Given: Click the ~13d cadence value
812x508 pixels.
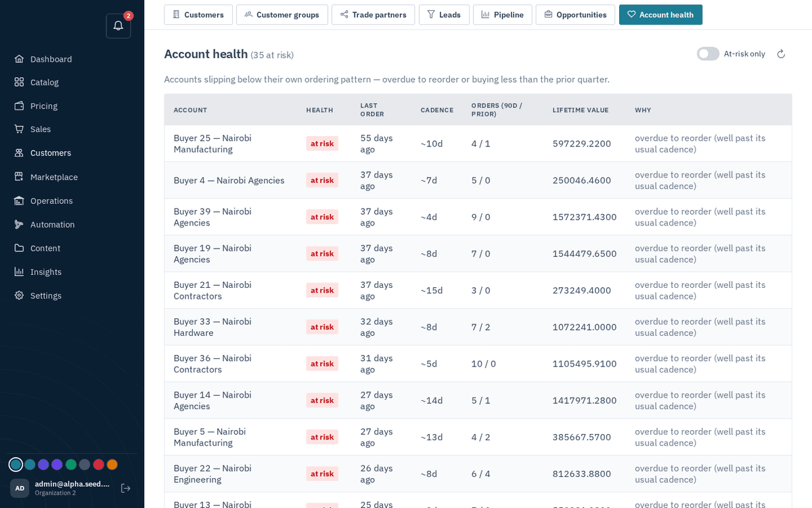Looking at the screenshot, I should click(432, 437).
